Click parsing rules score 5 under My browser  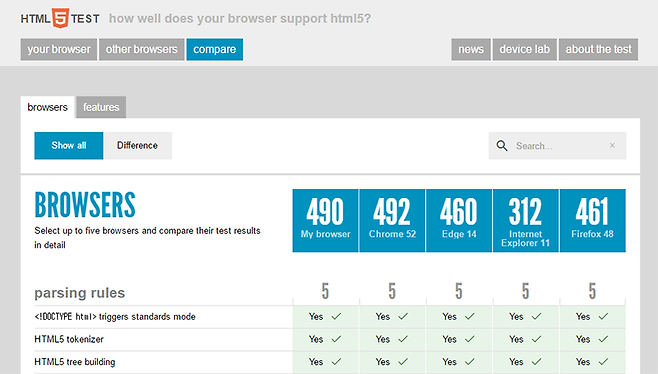tap(325, 291)
